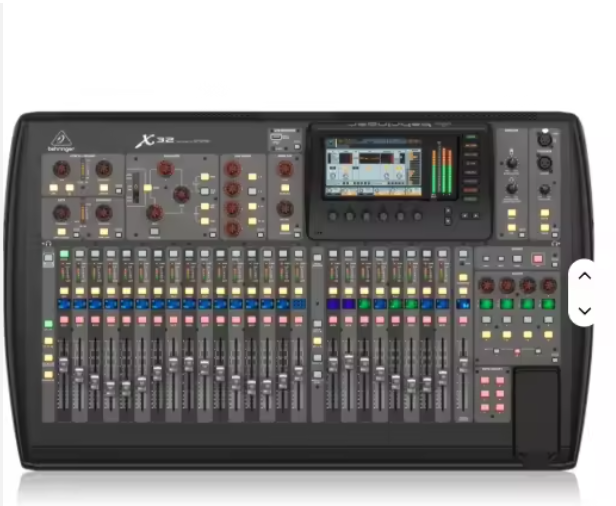Click the down chevron beside the product image
The image size is (616, 506).
[585, 311]
